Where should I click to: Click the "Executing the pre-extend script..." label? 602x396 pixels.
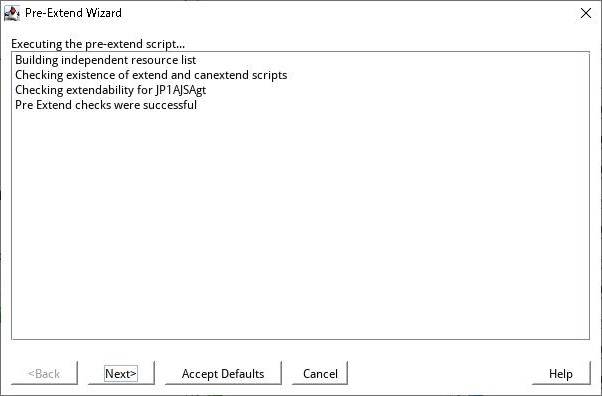(x=98, y=44)
